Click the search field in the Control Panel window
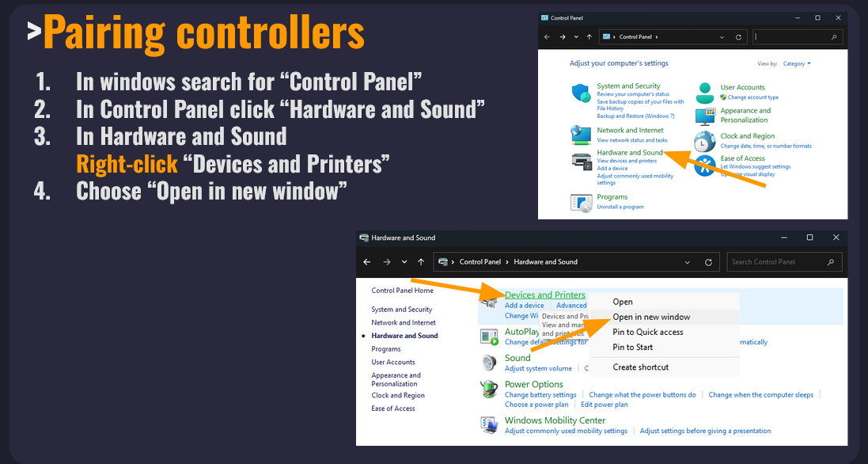The image size is (868, 464). 798,37
